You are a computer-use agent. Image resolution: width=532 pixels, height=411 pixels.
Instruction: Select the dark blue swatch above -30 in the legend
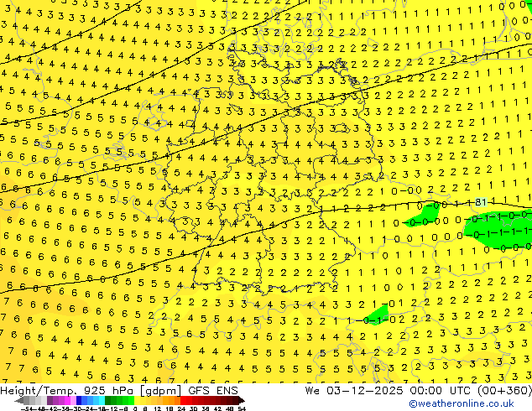pyautogui.click(x=79, y=400)
